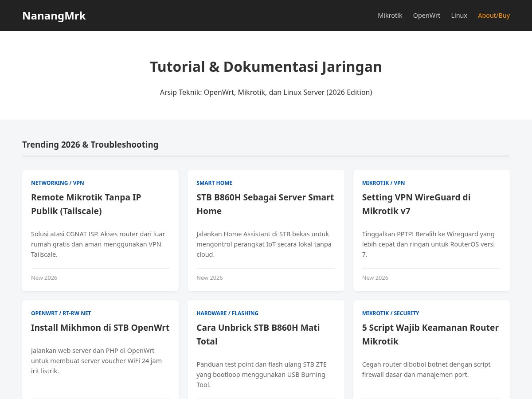Go to the Mikrotik menu item
Screen dimensions: 532x399
pyautogui.click(x=390, y=16)
